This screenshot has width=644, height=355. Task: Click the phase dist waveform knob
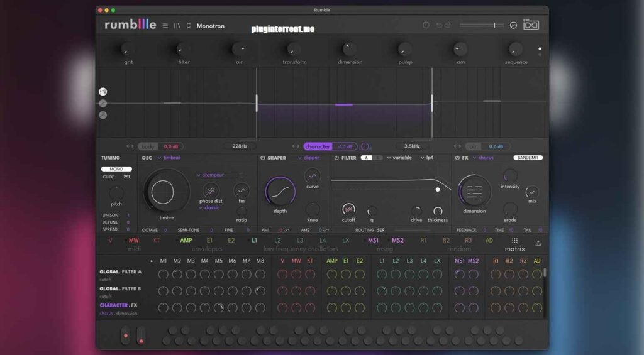pyautogui.click(x=211, y=190)
